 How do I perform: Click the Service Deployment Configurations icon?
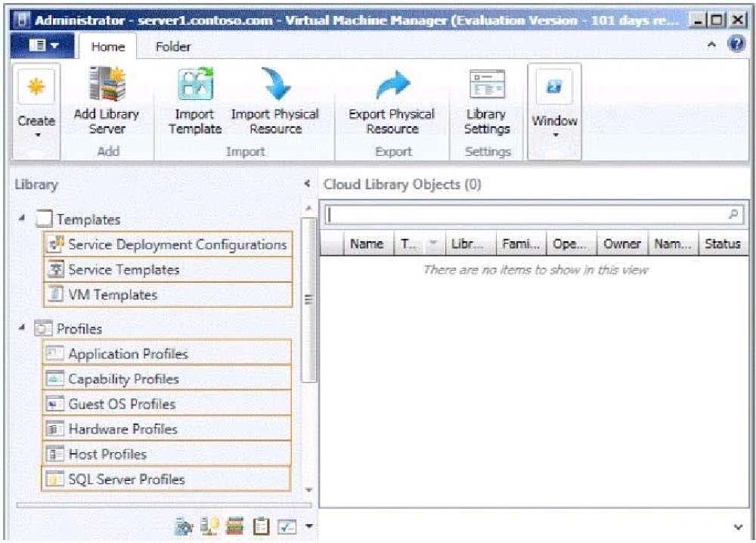[x=56, y=244]
